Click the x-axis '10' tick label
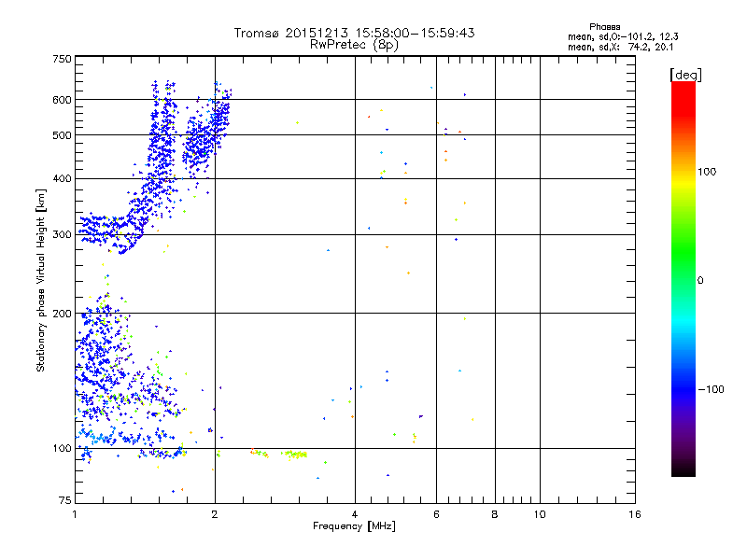 (x=540, y=514)
